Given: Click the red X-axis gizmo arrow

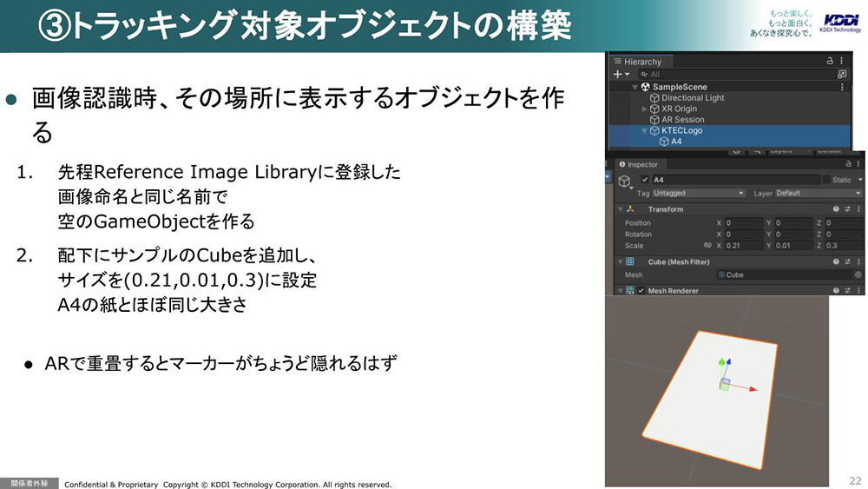Looking at the screenshot, I should (752, 389).
